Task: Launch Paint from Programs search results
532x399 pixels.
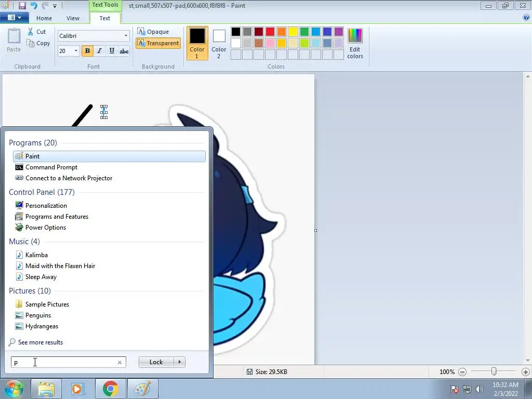Action: coord(109,156)
